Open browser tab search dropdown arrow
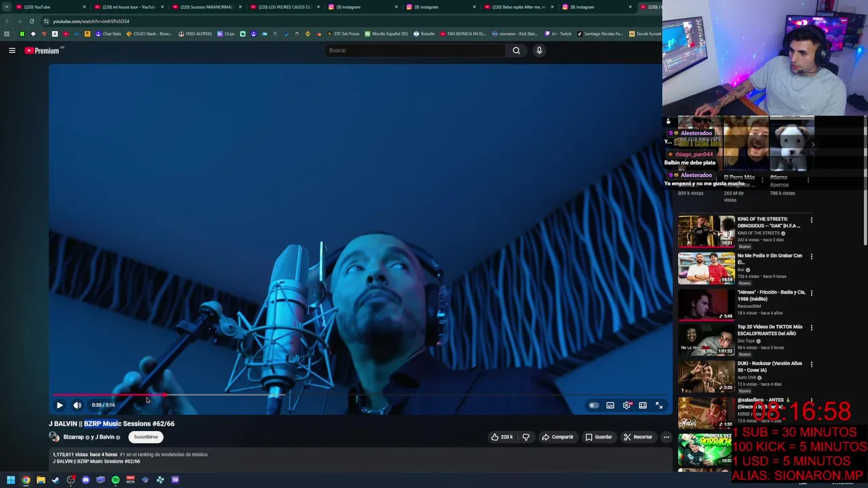Viewport: 868px width, 488px height. pos(6,7)
